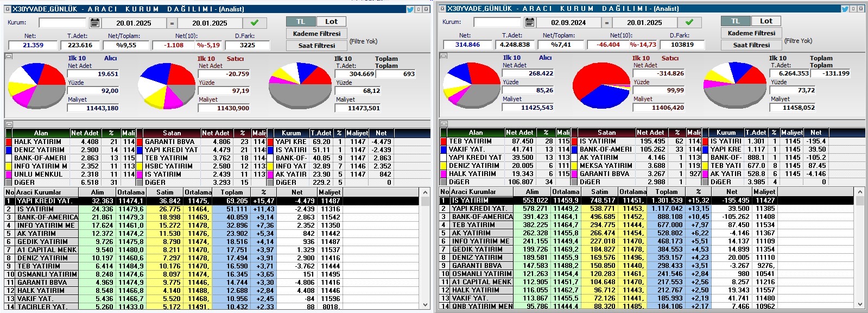Click HSBC YATIRIM seller row with 2.580
This screenshot has width=868, height=313.
(201, 166)
